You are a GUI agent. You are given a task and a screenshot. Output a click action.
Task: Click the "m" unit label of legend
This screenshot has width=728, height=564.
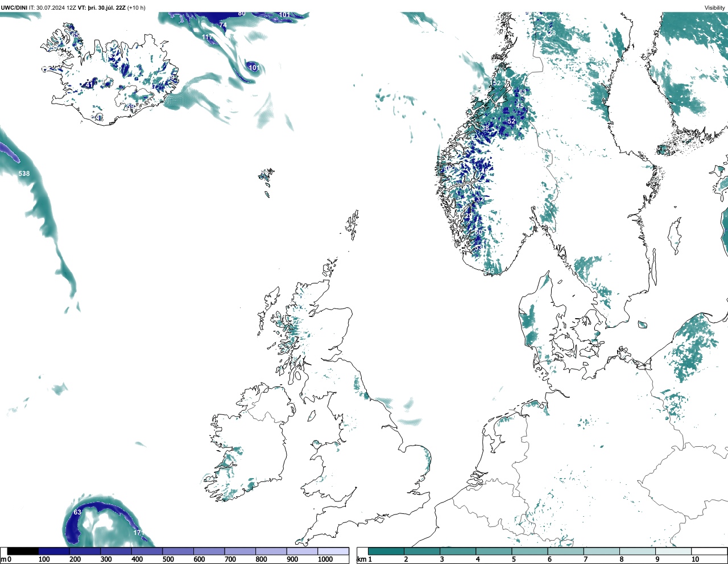[3, 559]
